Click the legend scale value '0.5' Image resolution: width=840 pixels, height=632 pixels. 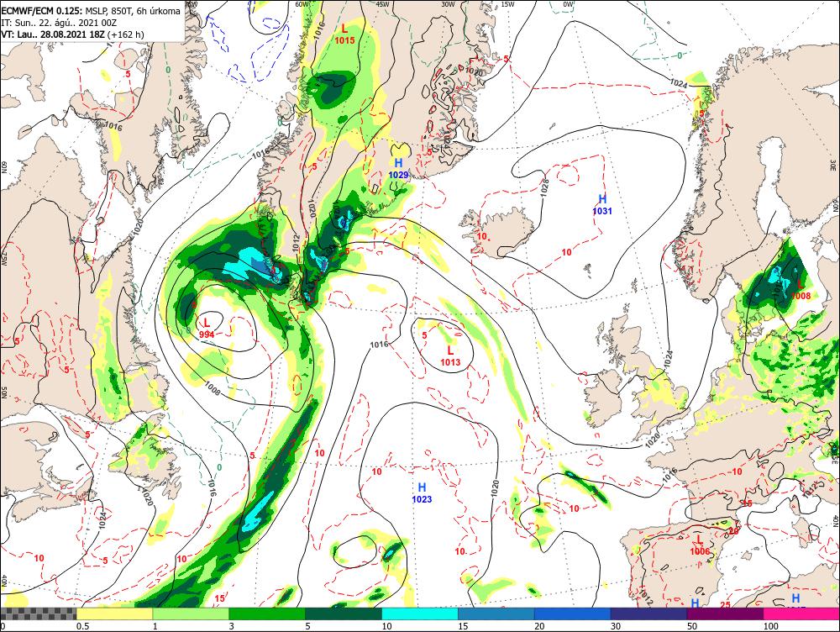tap(82, 626)
